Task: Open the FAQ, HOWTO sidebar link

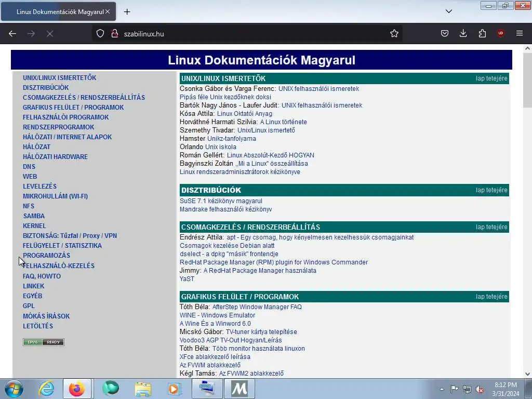Action: pyautogui.click(x=42, y=276)
